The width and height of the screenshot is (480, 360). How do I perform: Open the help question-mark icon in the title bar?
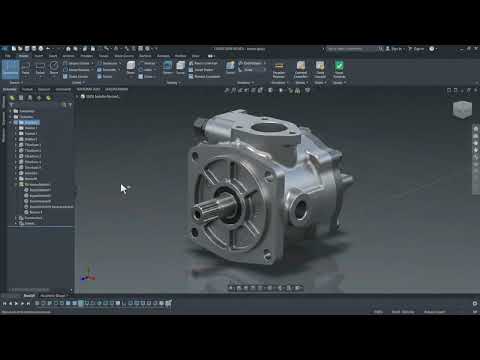432,49
